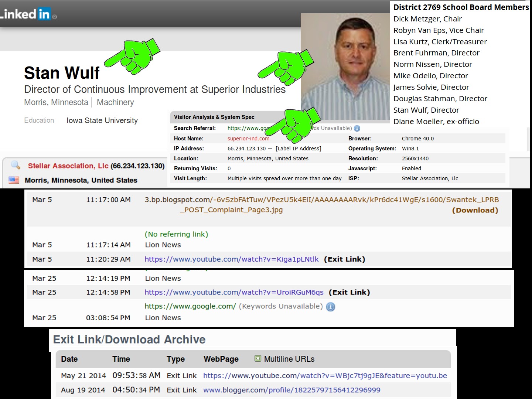The height and width of the screenshot is (399, 532).
Task: Toggle the Multiline URLs checkbox
Action: [258, 358]
